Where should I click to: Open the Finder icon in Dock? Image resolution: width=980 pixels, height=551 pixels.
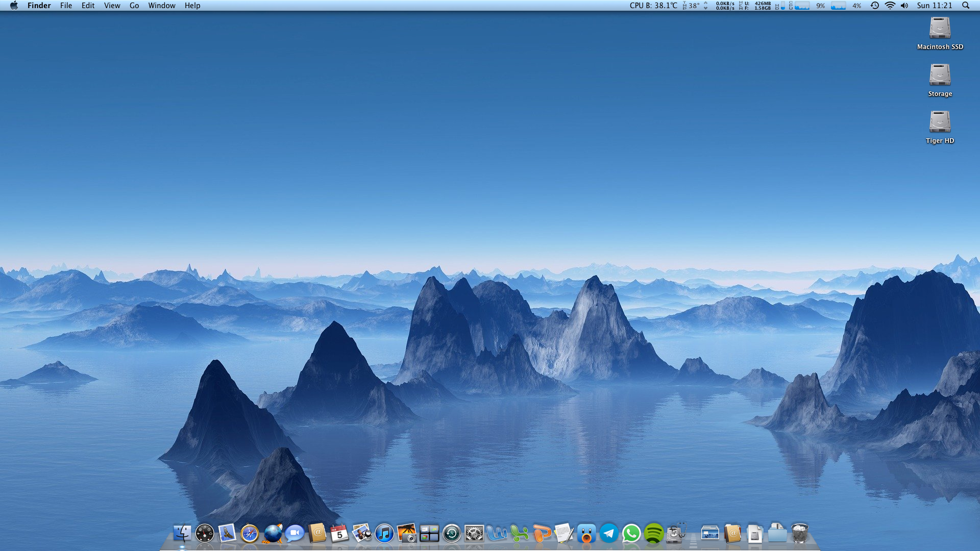click(x=182, y=534)
